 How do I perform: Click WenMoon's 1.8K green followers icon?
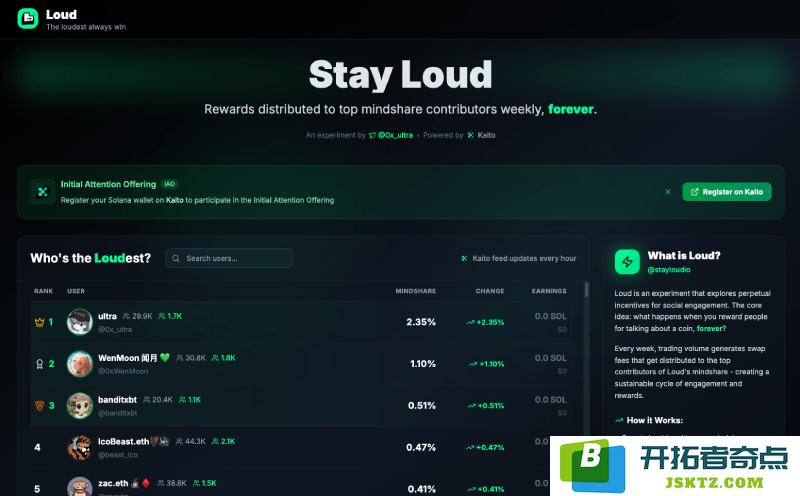point(215,358)
